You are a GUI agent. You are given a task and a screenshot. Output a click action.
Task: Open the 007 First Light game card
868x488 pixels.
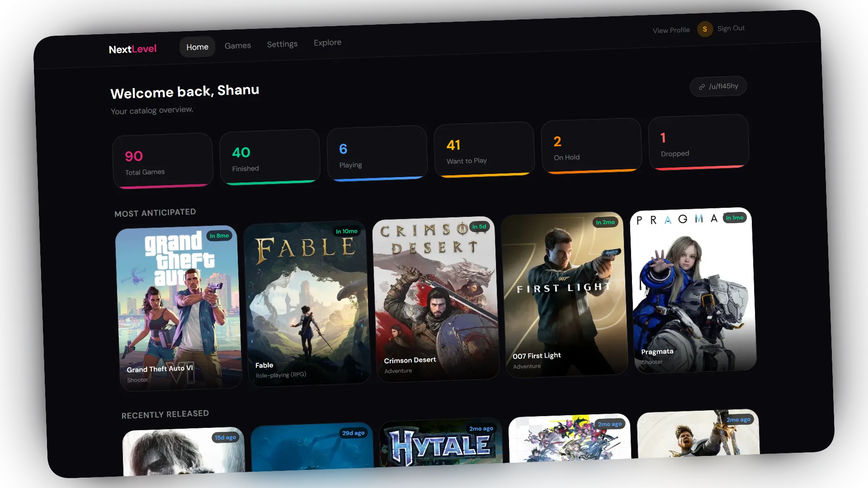coord(564,295)
